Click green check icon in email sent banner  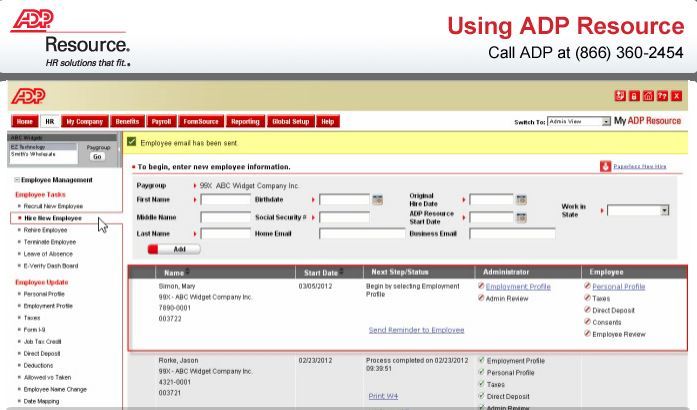(x=131, y=142)
